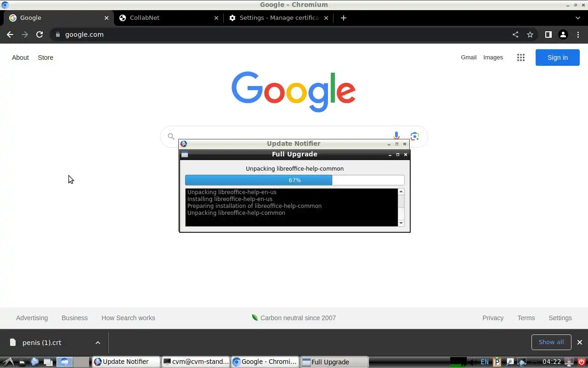Open the LXDE start menu icon
The width and height of the screenshot is (588, 368).
tap(8, 362)
